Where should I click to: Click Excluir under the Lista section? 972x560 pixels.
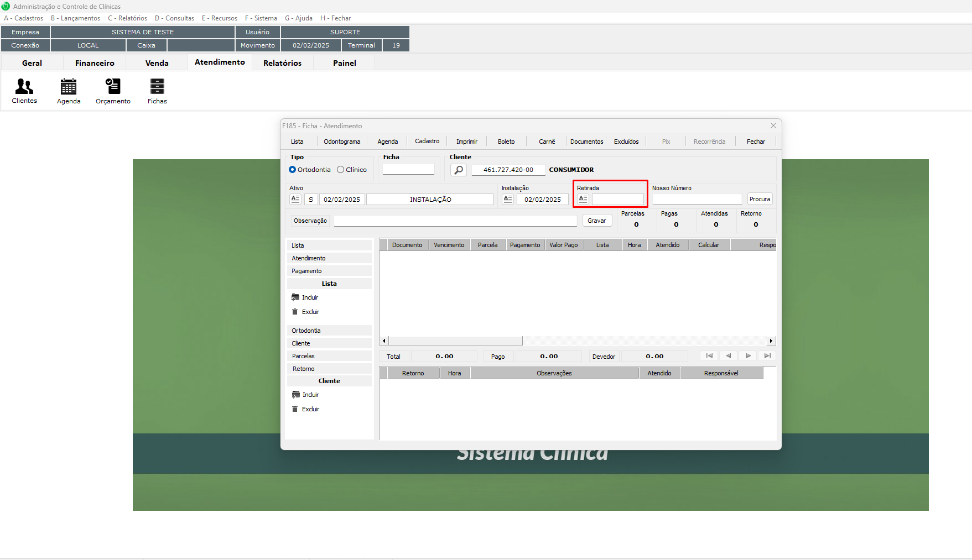[305, 312]
